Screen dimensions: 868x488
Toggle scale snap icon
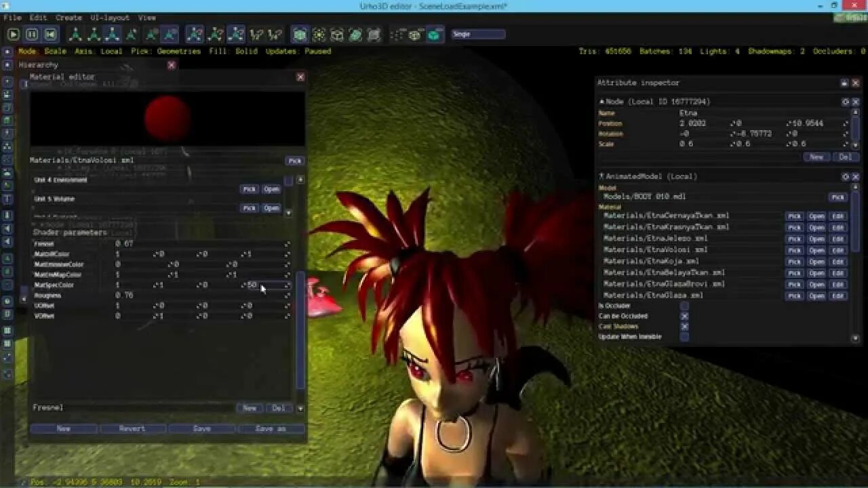coord(236,34)
